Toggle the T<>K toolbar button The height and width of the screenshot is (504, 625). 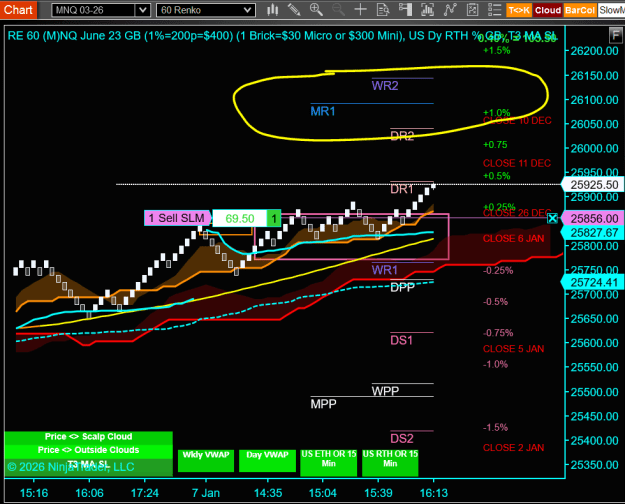point(519,10)
